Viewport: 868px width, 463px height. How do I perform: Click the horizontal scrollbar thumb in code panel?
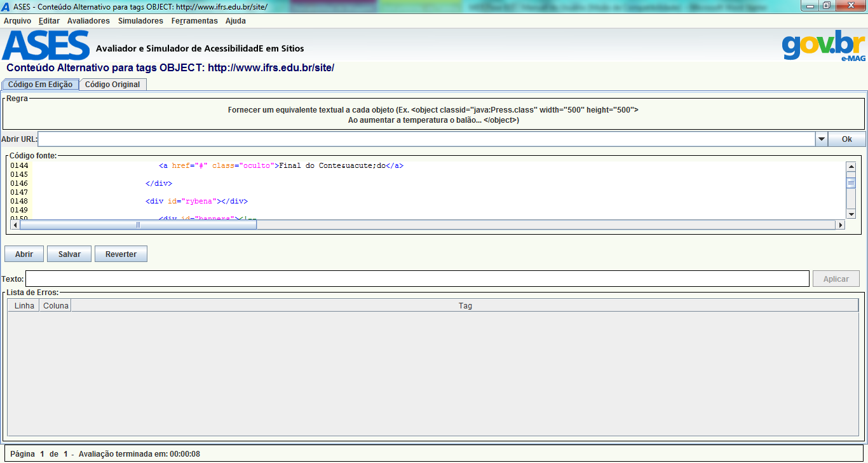[x=139, y=225]
